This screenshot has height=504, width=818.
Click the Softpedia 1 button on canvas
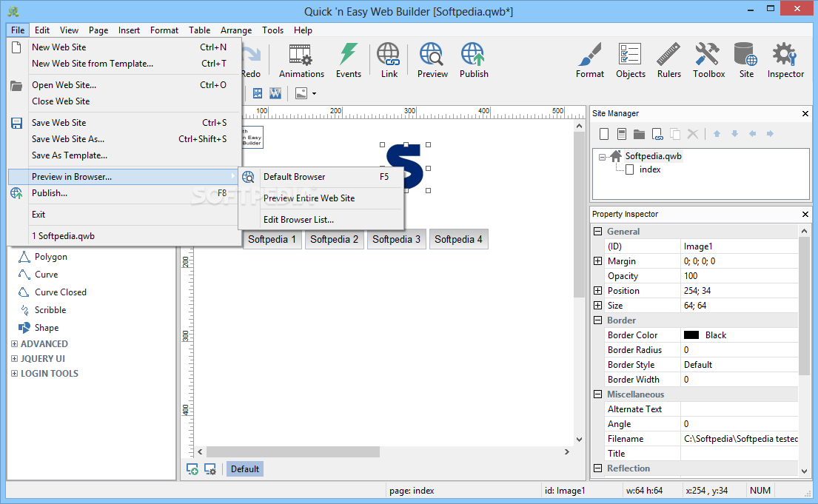(272, 240)
